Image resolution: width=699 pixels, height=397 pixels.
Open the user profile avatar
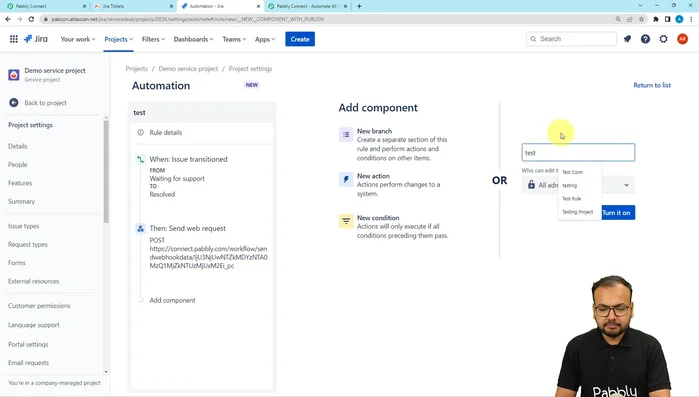pyautogui.click(x=682, y=39)
